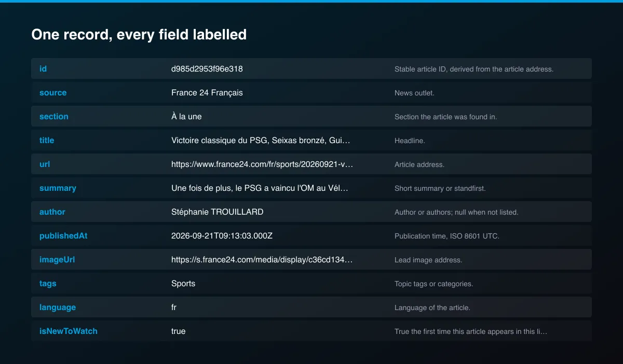This screenshot has width=623, height=364.
Task: Select the "imageUrl" field name
Action: [57, 260]
